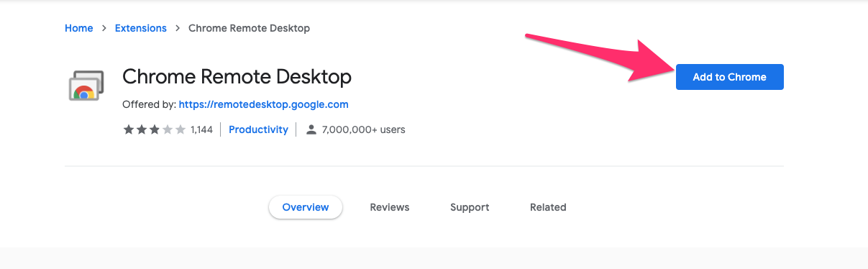868x269 pixels.
Task: Click the Chrome Remote Desktop title heading
Action: click(x=237, y=76)
